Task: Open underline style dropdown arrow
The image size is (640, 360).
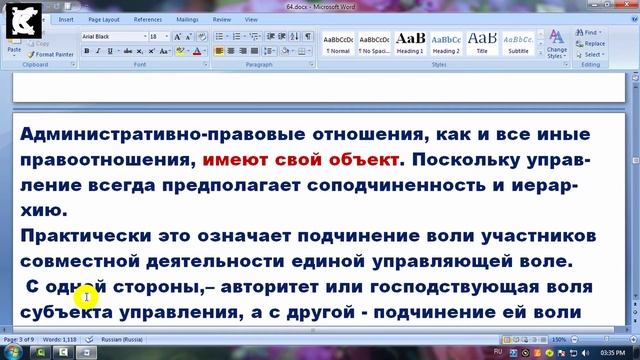Action: coord(118,51)
